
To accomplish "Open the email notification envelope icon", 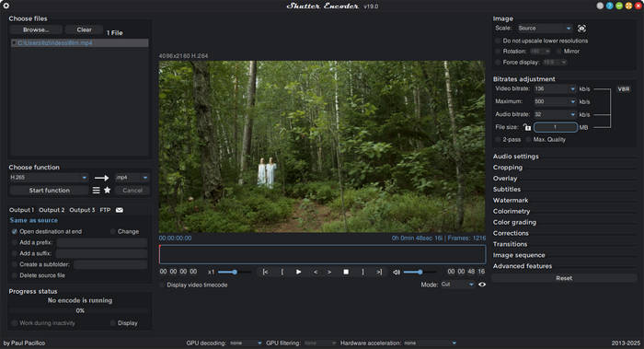I will point(119,210).
